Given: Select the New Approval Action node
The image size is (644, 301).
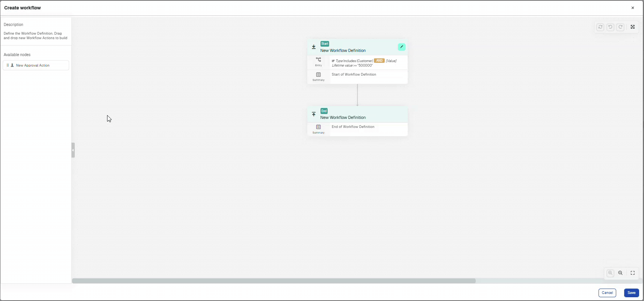Looking at the screenshot, I should click(36, 65).
